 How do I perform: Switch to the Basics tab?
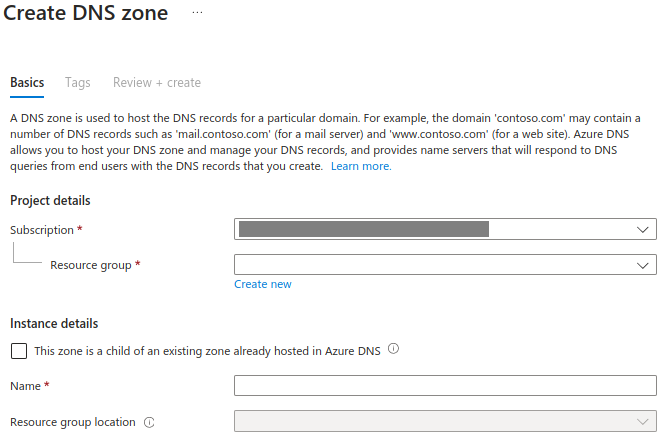[27, 82]
